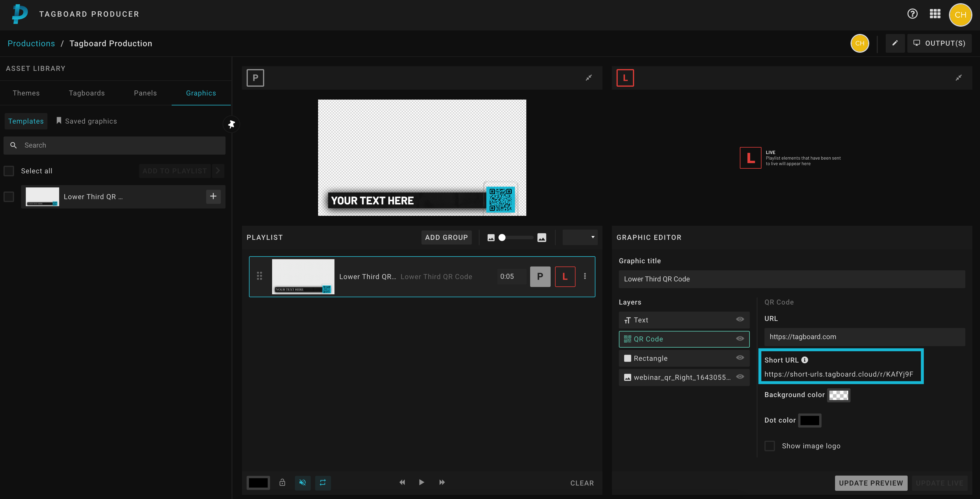Click the CLEAR button

tap(582, 483)
